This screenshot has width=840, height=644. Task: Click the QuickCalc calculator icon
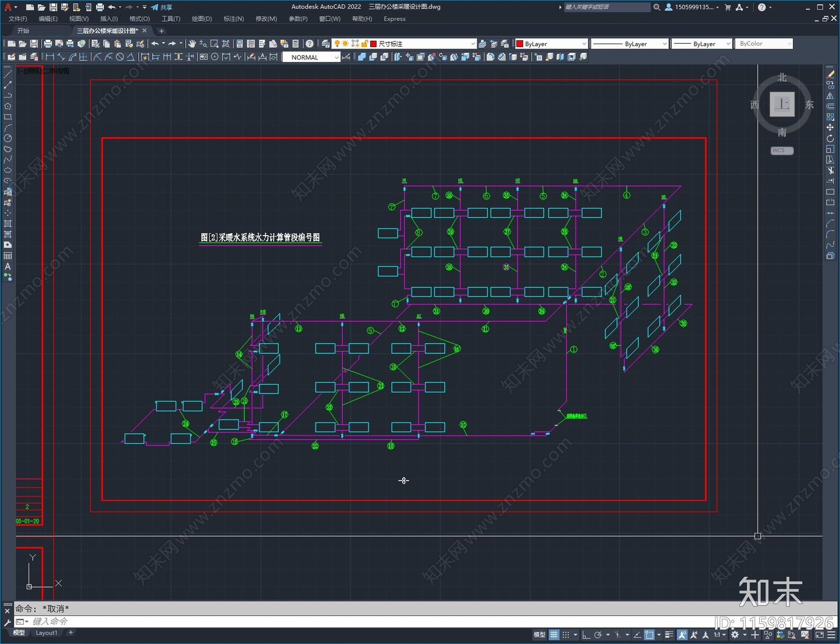coord(296,44)
